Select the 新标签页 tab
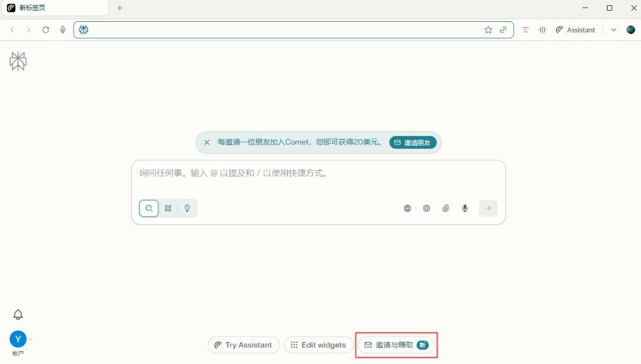This screenshot has width=641, height=364. point(51,8)
